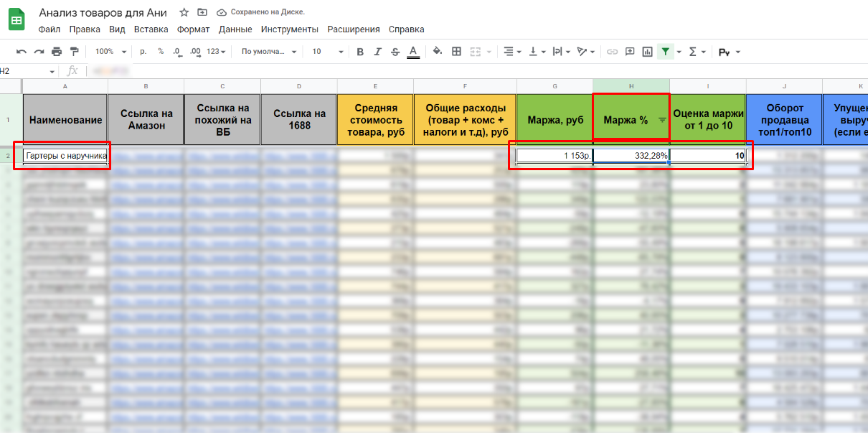Toggle the green filter funnel button
The height and width of the screenshot is (433, 868).
pyautogui.click(x=666, y=52)
